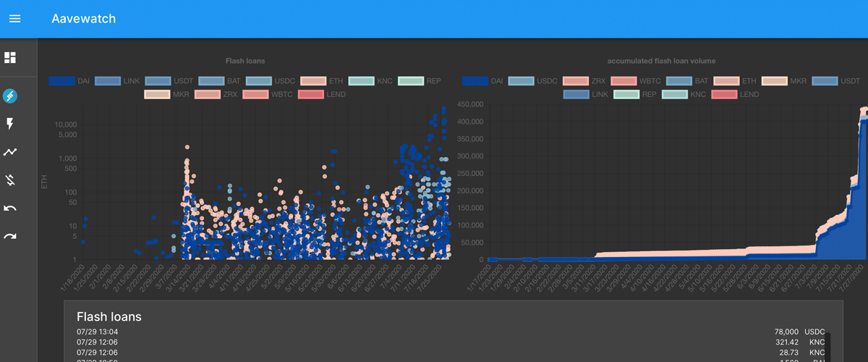Click LEND color box in Flash loans legend

pyautogui.click(x=311, y=94)
